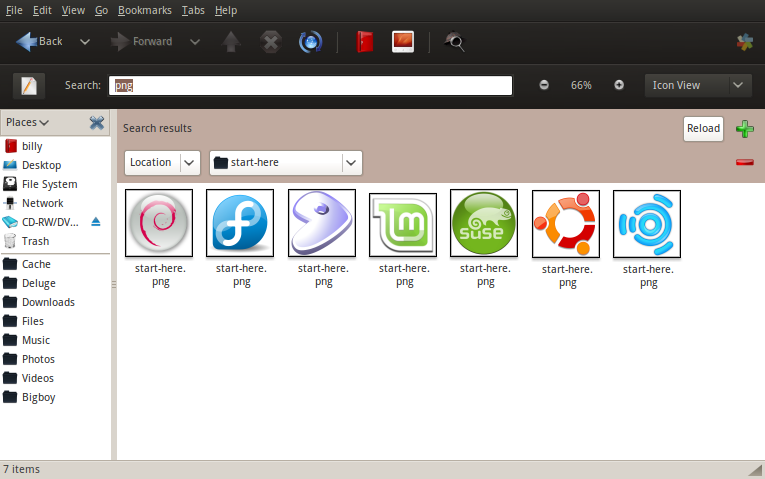Open the Videos bookmark folder
The height and width of the screenshot is (479, 765).
(x=56, y=379)
